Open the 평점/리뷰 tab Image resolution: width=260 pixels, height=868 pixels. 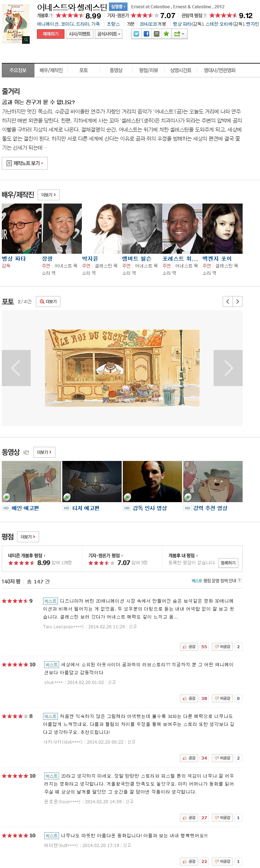pyautogui.click(x=148, y=70)
